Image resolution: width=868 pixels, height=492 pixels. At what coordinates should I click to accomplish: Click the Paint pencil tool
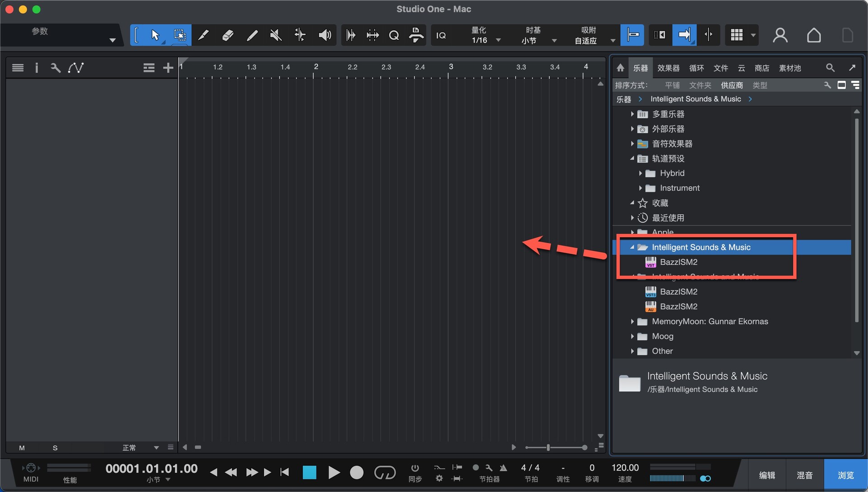tap(252, 35)
